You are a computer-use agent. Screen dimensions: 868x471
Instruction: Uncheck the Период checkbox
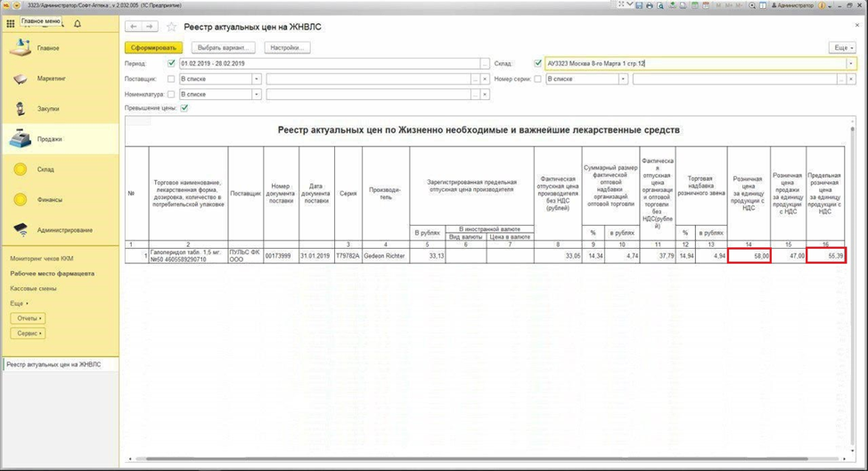tap(172, 64)
